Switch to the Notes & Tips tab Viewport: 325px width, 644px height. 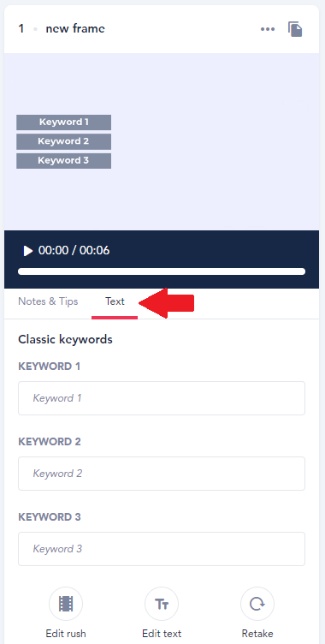point(48,301)
